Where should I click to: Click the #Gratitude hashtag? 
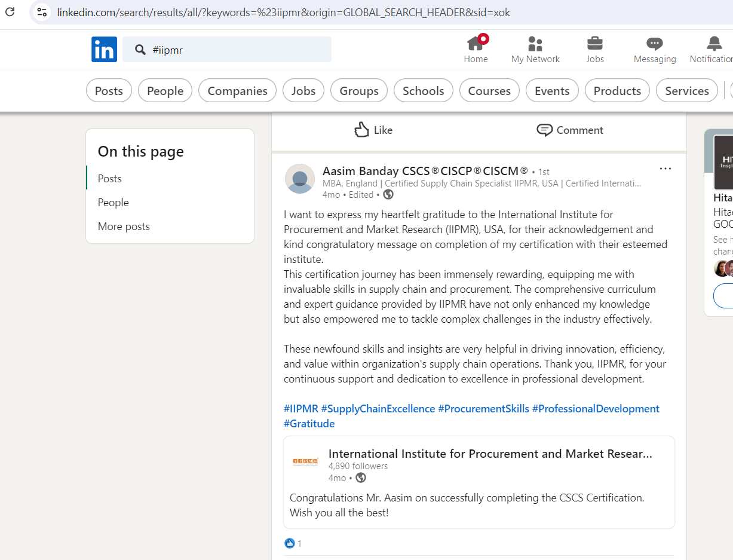tap(309, 424)
